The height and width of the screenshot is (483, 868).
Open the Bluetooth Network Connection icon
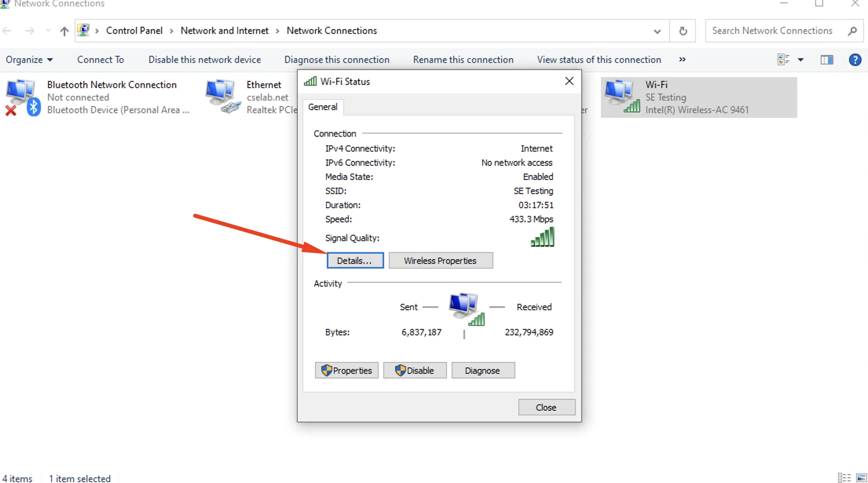pos(23,97)
